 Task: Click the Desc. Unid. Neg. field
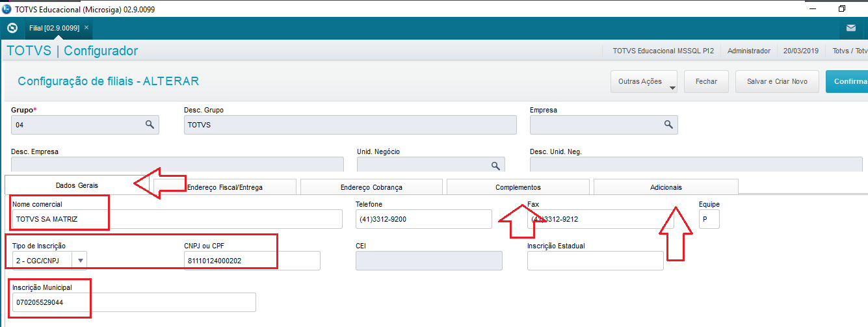(696, 164)
